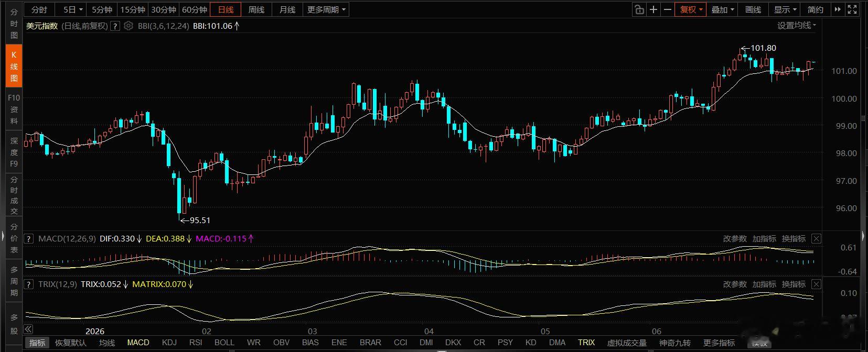Open the 显示 display dropdown
Screen dimensions: 868x352
point(785,9)
